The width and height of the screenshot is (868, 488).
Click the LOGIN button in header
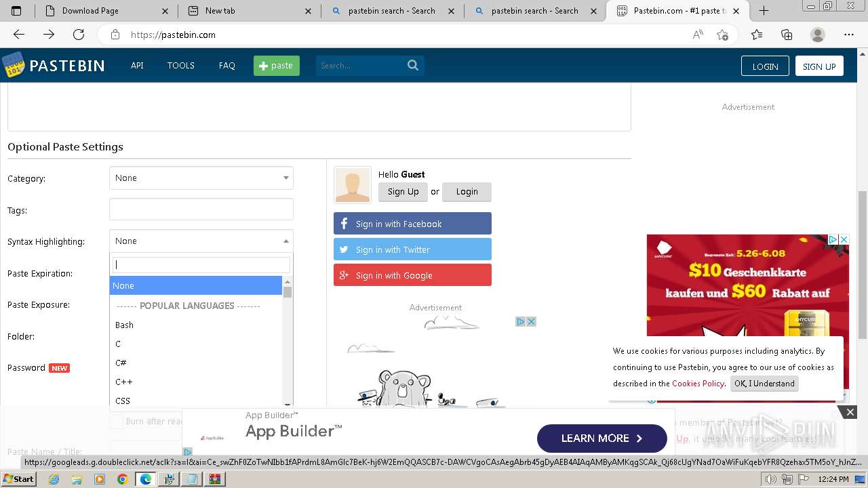tap(765, 66)
